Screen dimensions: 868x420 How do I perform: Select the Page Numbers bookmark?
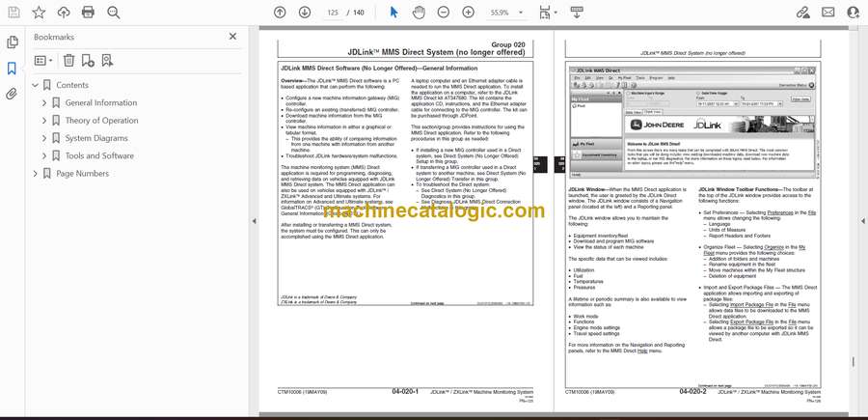83,174
